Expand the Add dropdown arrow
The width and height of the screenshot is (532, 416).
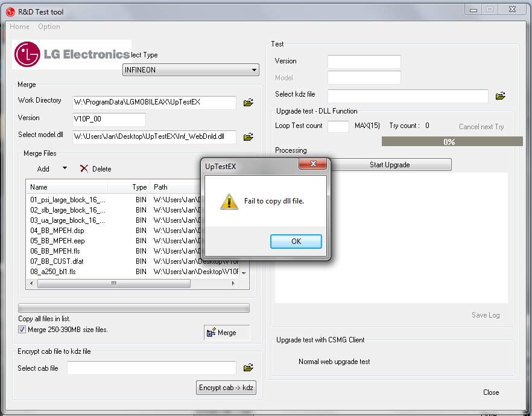tap(65, 168)
